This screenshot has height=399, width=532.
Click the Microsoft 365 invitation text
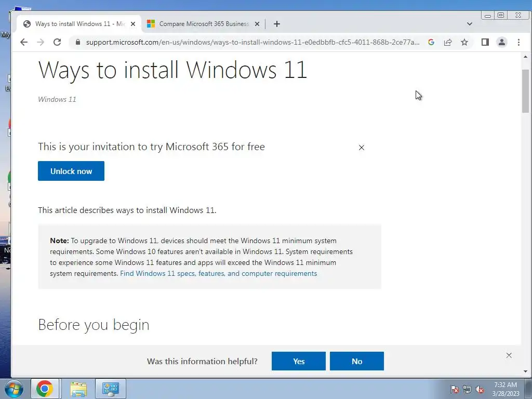click(x=151, y=147)
